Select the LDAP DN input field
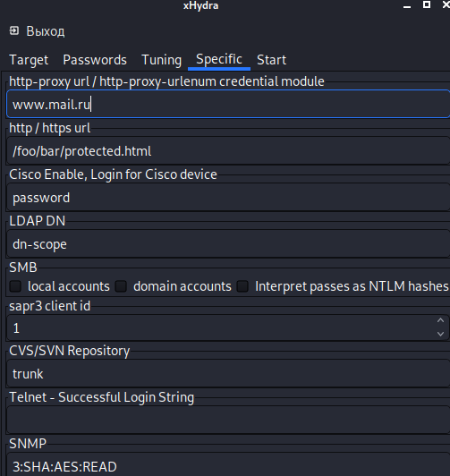This screenshot has width=450, height=476. 228,243
